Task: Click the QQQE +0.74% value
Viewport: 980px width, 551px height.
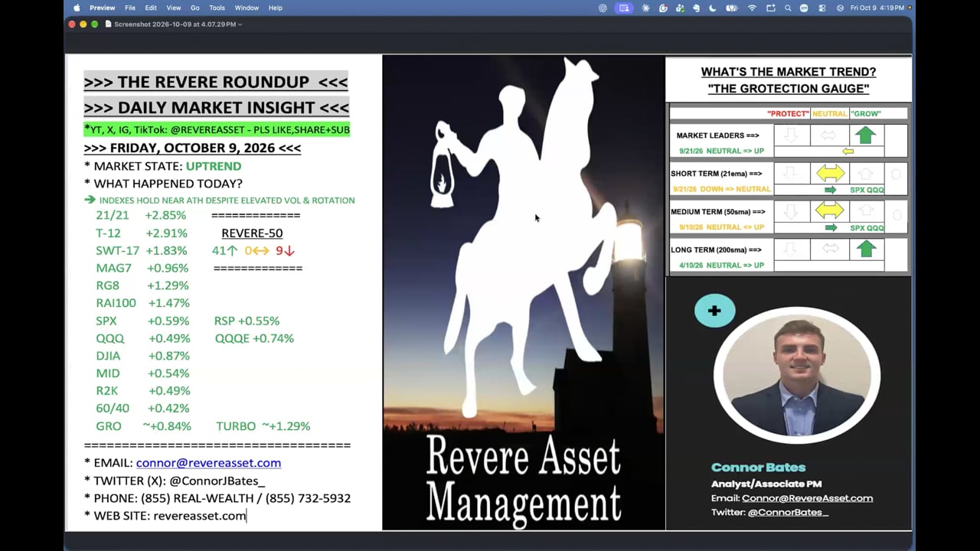Action: point(254,338)
